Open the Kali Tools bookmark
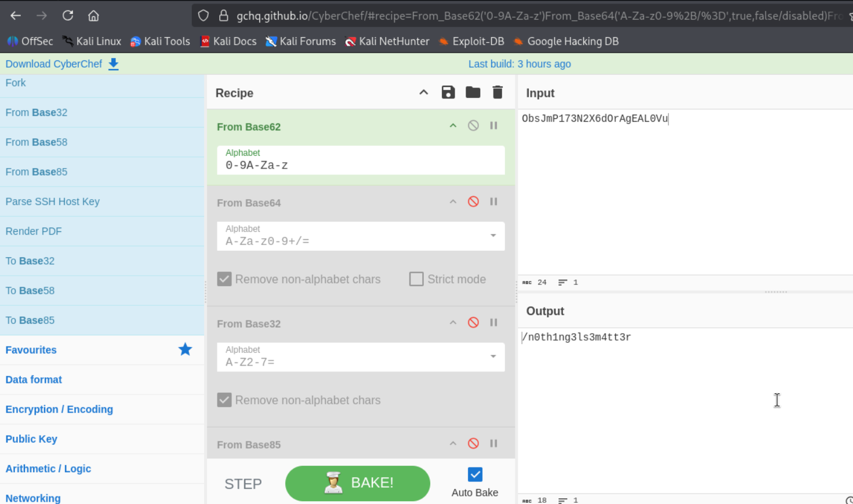This screenshot has width=853, height=504. (160, 41)
